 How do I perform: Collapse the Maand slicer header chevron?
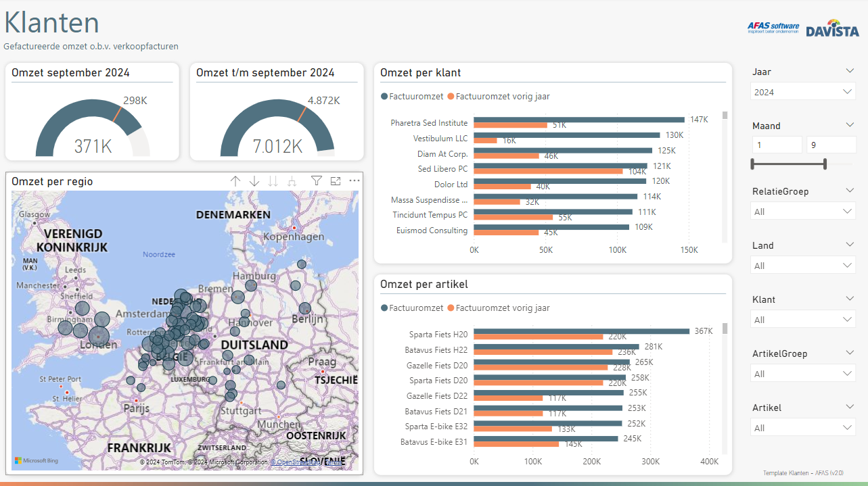pos(850,125)
